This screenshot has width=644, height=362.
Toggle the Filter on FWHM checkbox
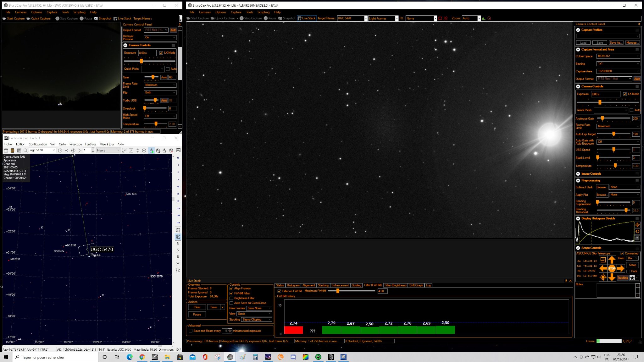coord(279,291)
